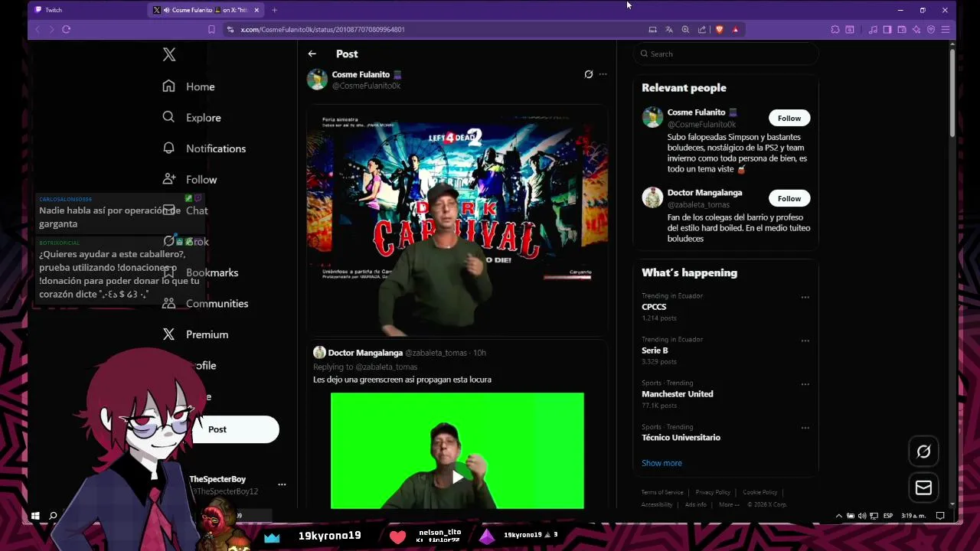Reload the page
Screen dimensions: 980x551
[x=67, y=29]
